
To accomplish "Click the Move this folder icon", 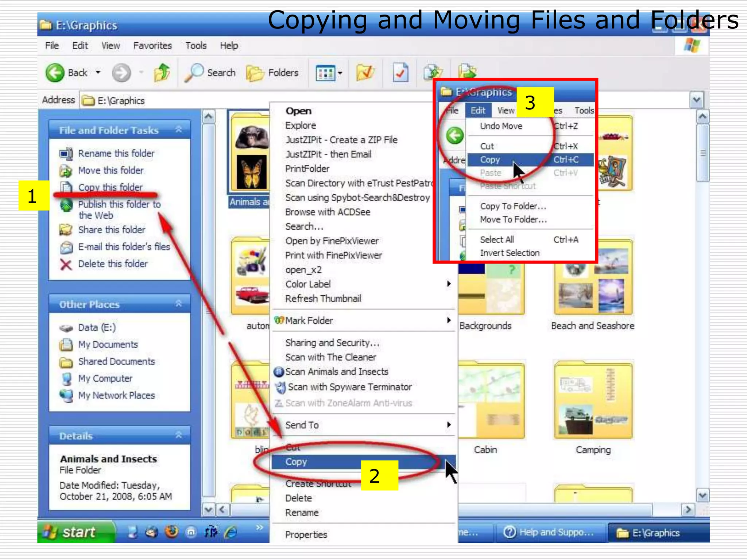I will 66,171.
